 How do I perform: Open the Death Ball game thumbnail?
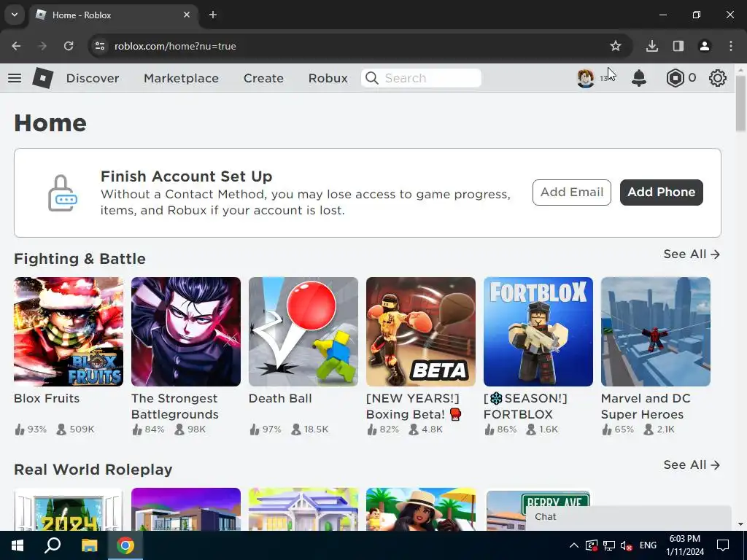click(303, 332)
